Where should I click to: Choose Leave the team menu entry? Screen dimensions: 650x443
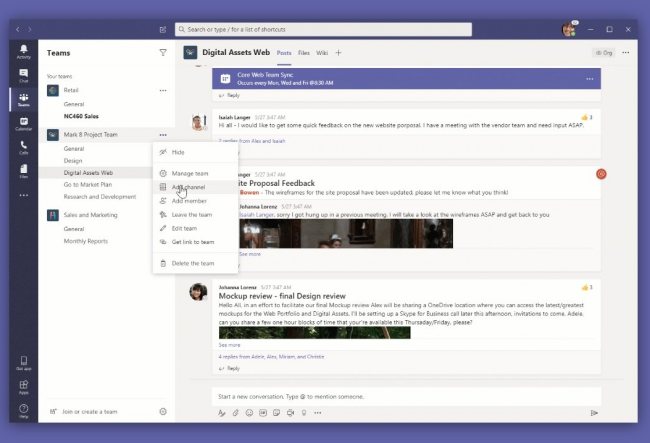tap(196, 214)
